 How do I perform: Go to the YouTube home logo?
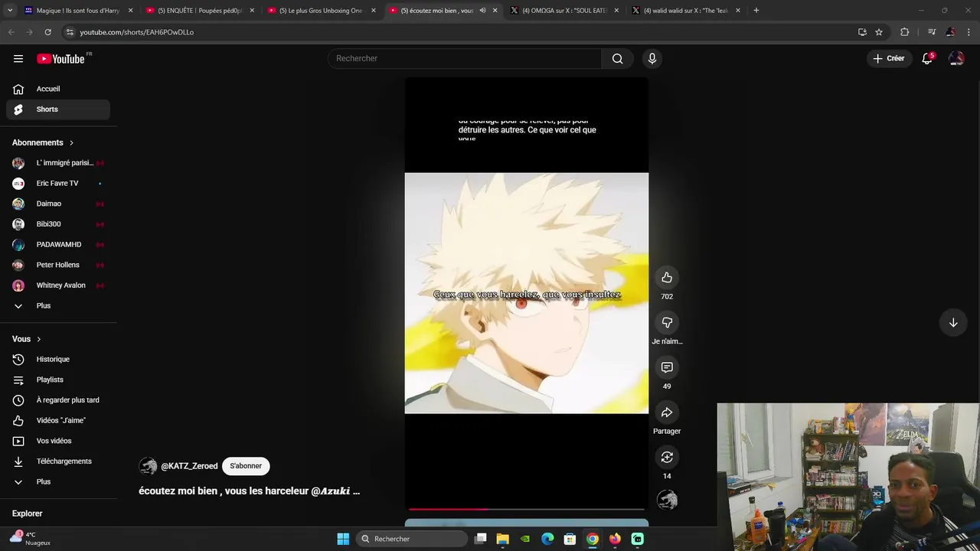click(60, 59)
